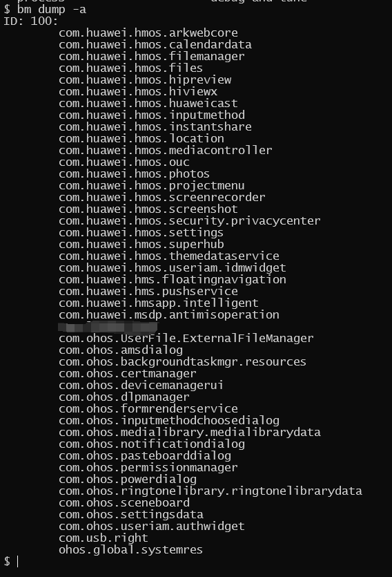Select com.huawei.hmos.arkwebcore entry
392x577 pixels.
coord(148,32)
